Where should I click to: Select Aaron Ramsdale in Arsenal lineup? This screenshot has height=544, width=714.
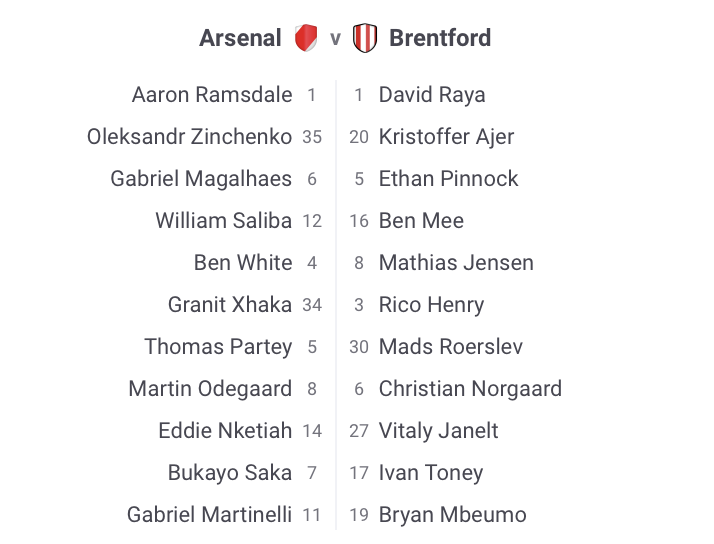[x=212, y=95]
